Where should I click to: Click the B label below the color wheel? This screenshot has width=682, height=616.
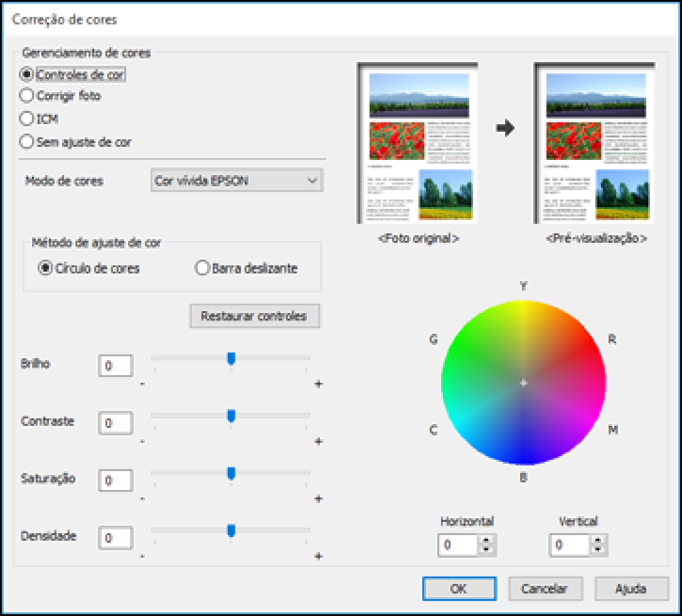[524, 477]
